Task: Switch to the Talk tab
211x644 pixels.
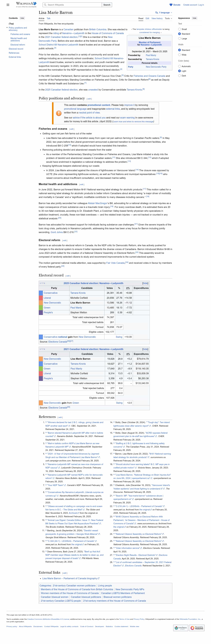Action: point(48,19)
